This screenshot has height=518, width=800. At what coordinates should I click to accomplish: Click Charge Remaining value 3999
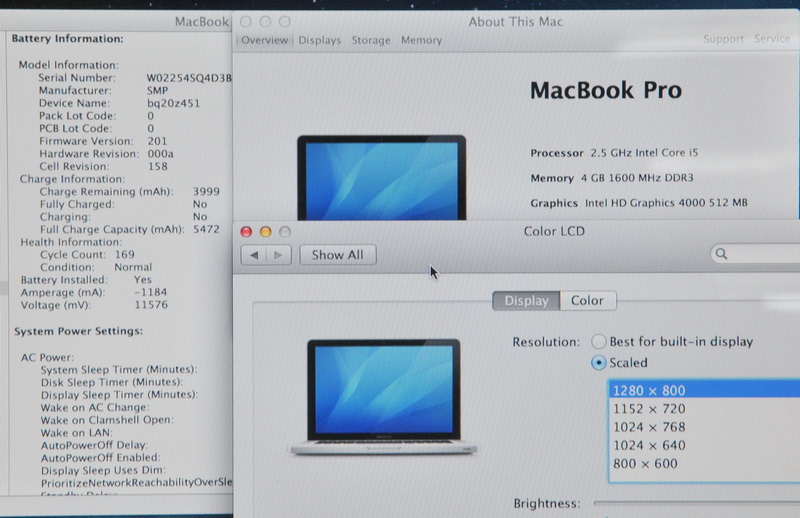point(206,191)
